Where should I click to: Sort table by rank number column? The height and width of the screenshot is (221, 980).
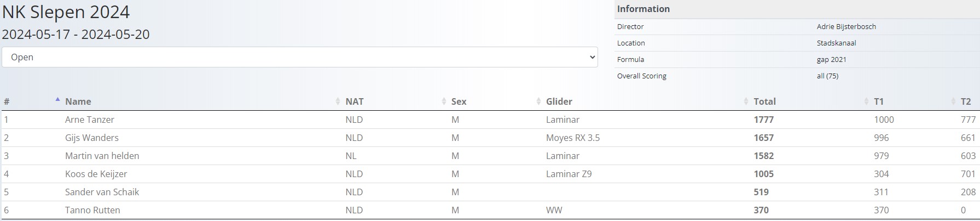coord(7,101)
